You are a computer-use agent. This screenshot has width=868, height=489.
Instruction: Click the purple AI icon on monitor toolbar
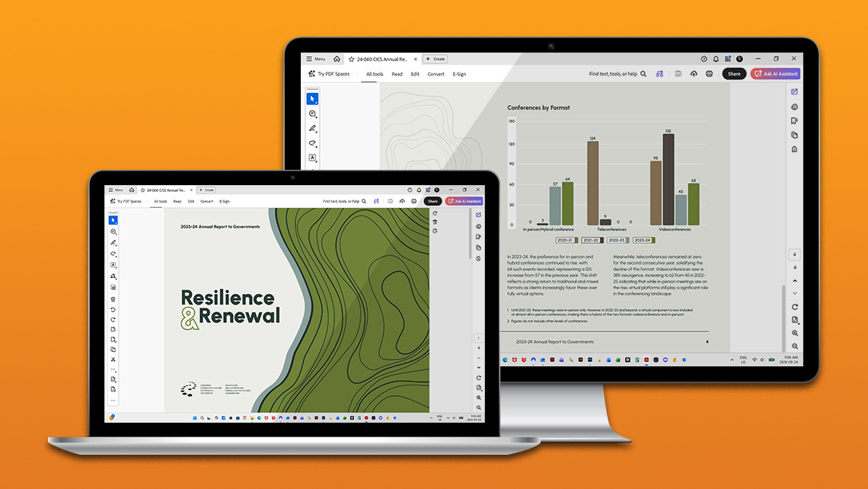coord(659,74)
